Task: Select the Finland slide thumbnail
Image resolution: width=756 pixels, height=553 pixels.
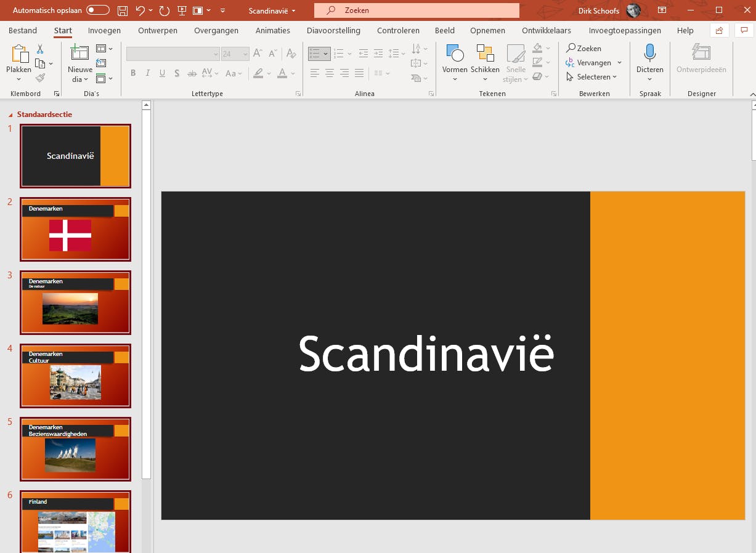Action: tap(75, 522)
